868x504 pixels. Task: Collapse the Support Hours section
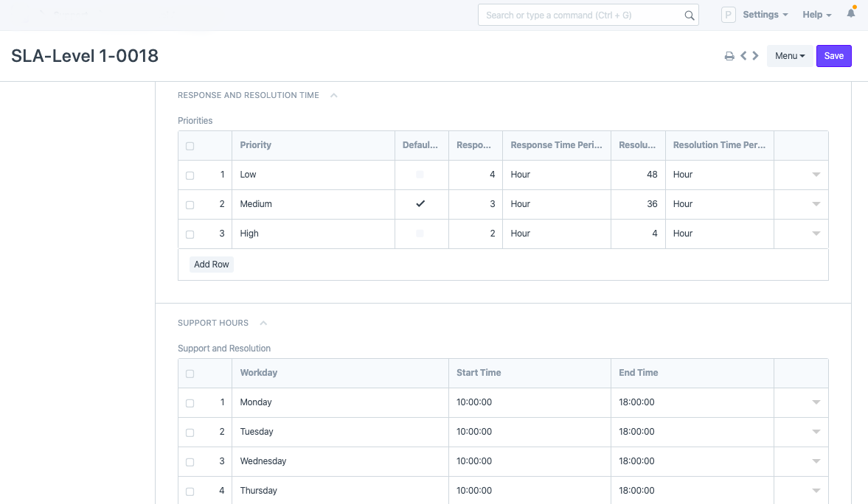[x=263, y=323]
